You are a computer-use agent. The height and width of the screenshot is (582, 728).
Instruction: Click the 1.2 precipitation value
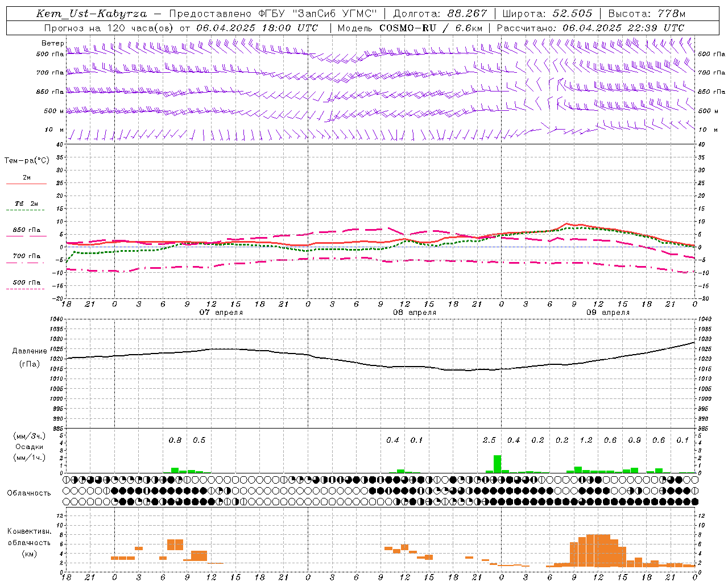click(586, 440)
